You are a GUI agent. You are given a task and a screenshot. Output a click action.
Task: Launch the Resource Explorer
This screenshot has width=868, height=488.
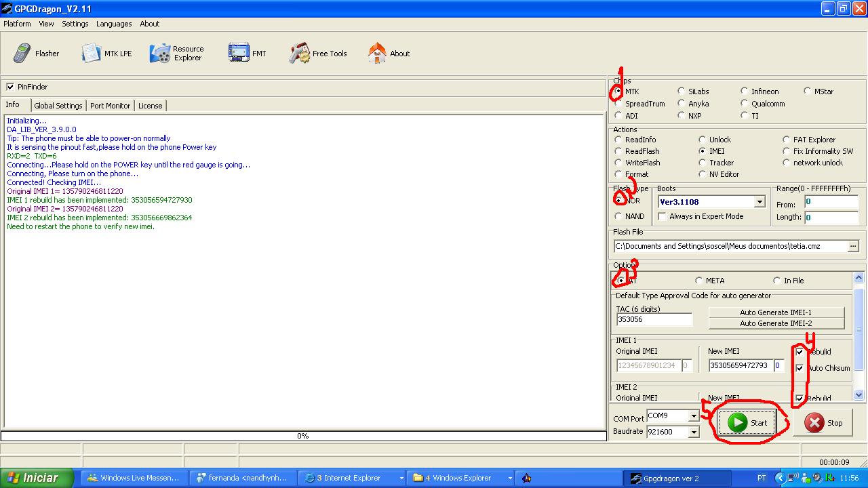(177, 53)
